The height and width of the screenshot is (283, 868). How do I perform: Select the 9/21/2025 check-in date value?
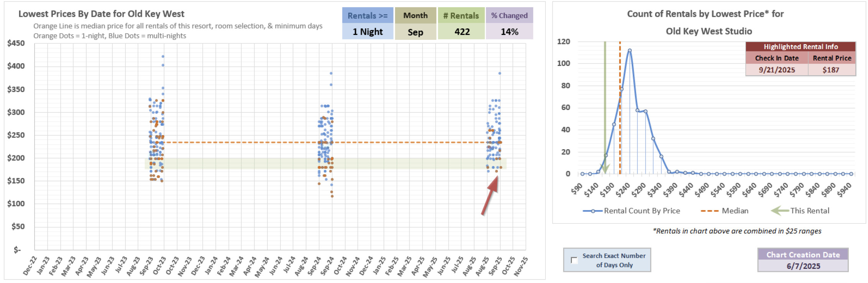click(x=777, y=70)
